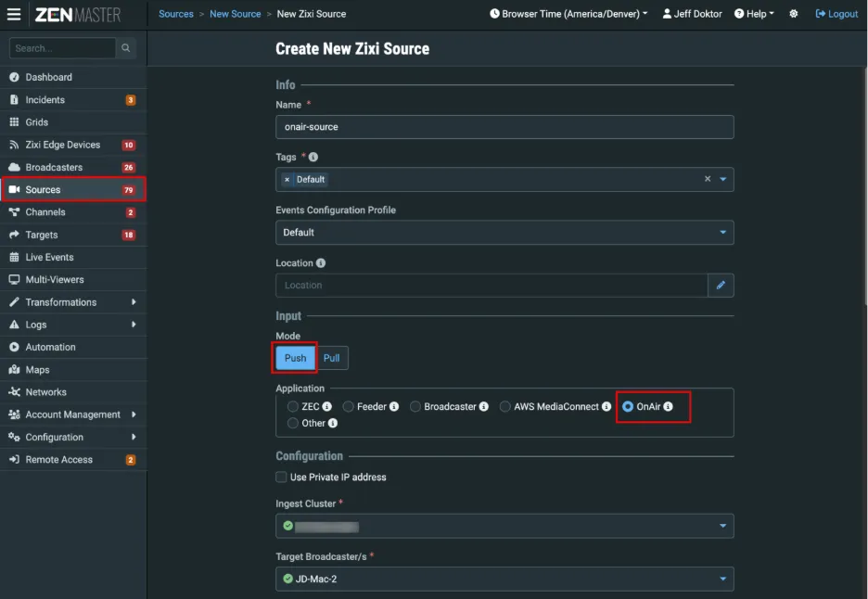Click the pencil edit icon for Location
The width and height of the screenshot is (868, 599).
(721, 285)
